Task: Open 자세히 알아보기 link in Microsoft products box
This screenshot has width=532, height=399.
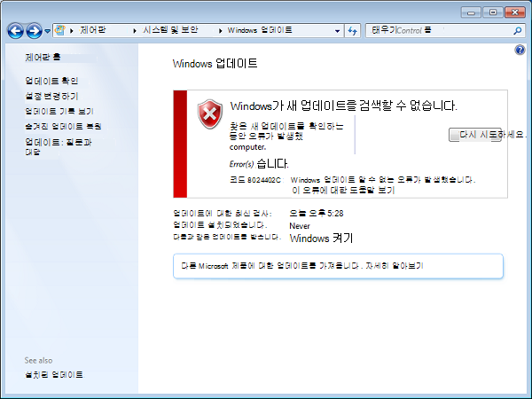Action: 395,266
